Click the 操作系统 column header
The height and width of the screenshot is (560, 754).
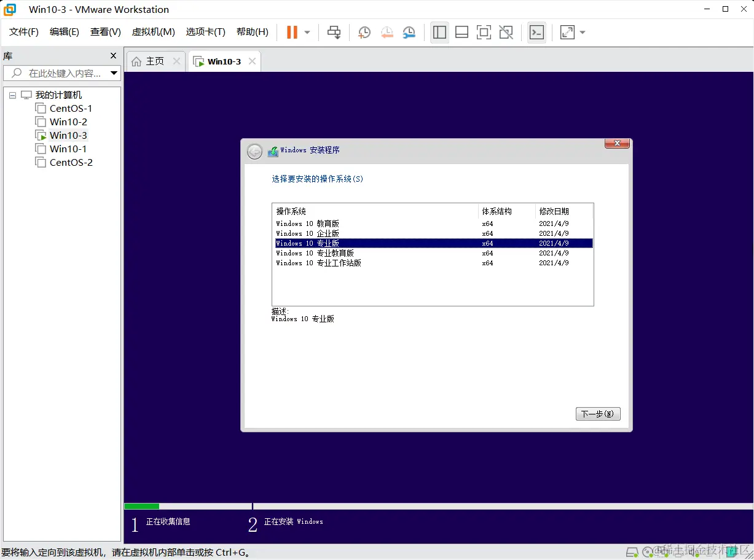point(375,211)
